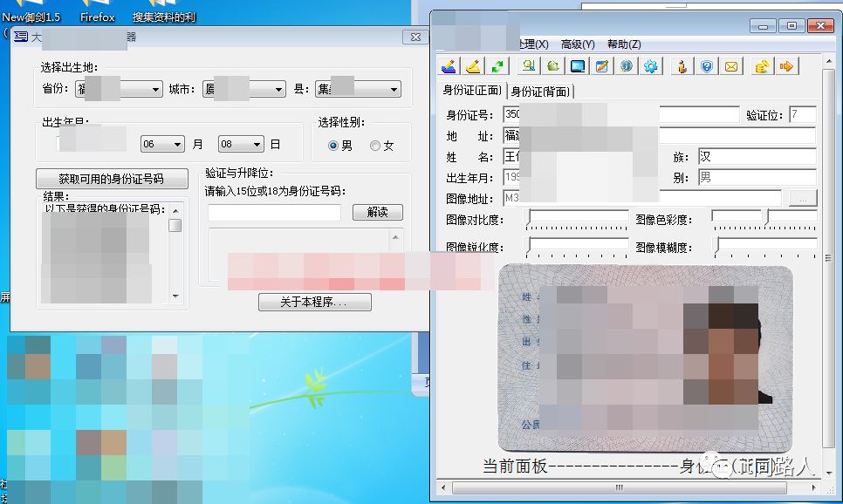Click the blue shield help icon
Image resolution: width=843 pixels, height=504 pixels.
pos(707,66)
